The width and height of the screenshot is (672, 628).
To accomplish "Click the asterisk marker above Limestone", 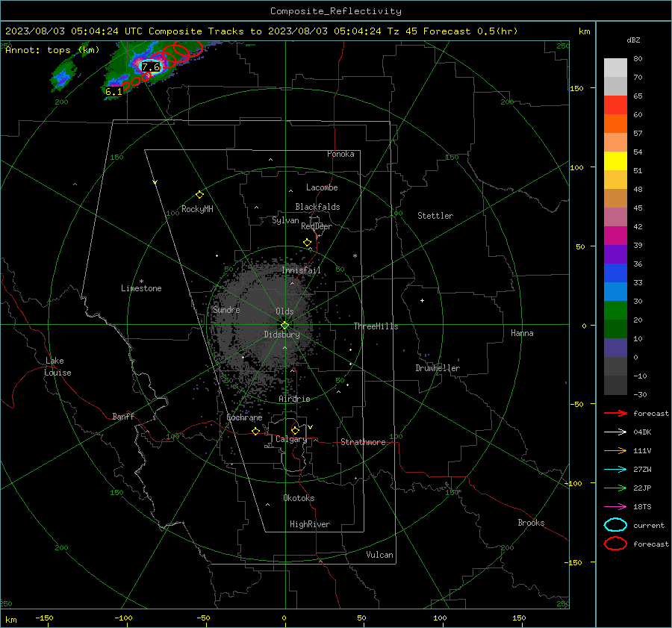I will click(141, 282).
